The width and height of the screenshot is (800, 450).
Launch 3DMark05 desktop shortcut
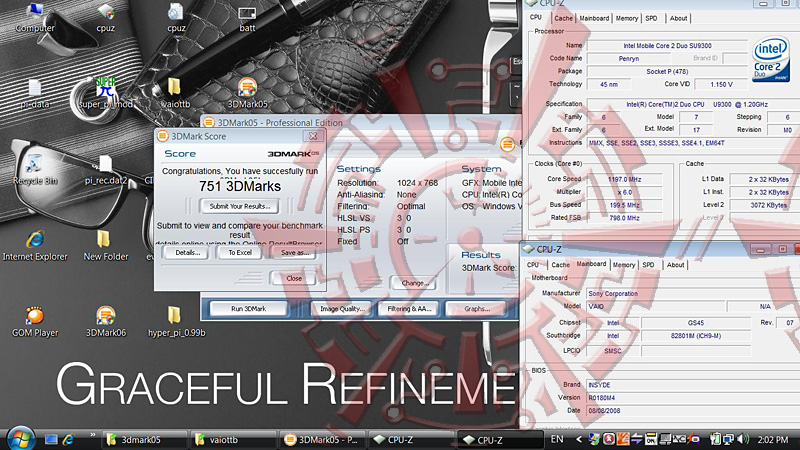tap(247, 93)
